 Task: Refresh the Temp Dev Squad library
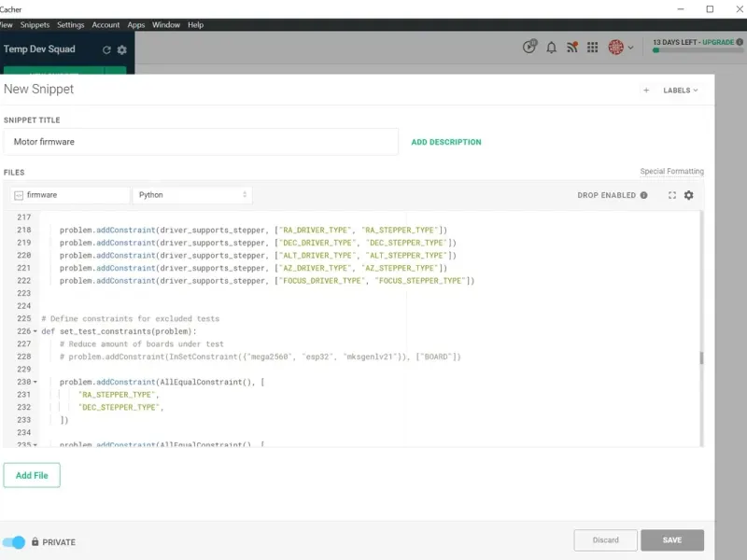click(x=106, y=49)
